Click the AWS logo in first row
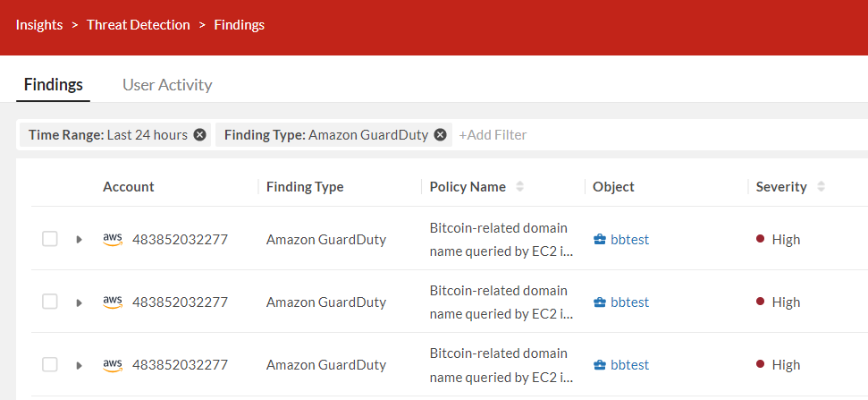Image resolution: width=868 pixels, height=400 pixels. pos(113,239)
